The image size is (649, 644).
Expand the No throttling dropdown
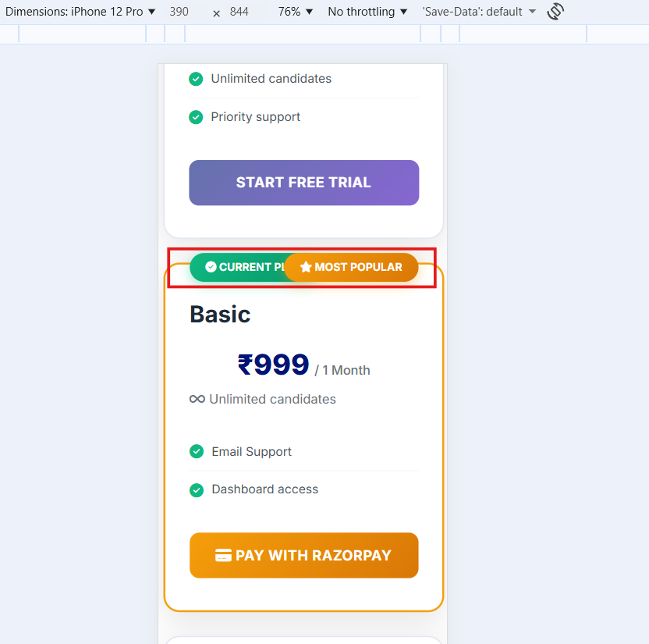[x=367, y=12]
